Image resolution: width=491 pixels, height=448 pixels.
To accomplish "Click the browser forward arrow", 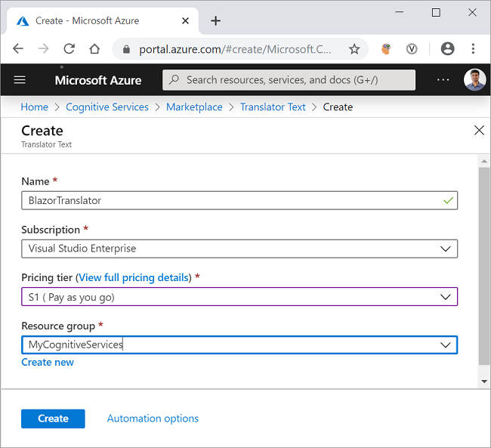I will coord(43,48).
